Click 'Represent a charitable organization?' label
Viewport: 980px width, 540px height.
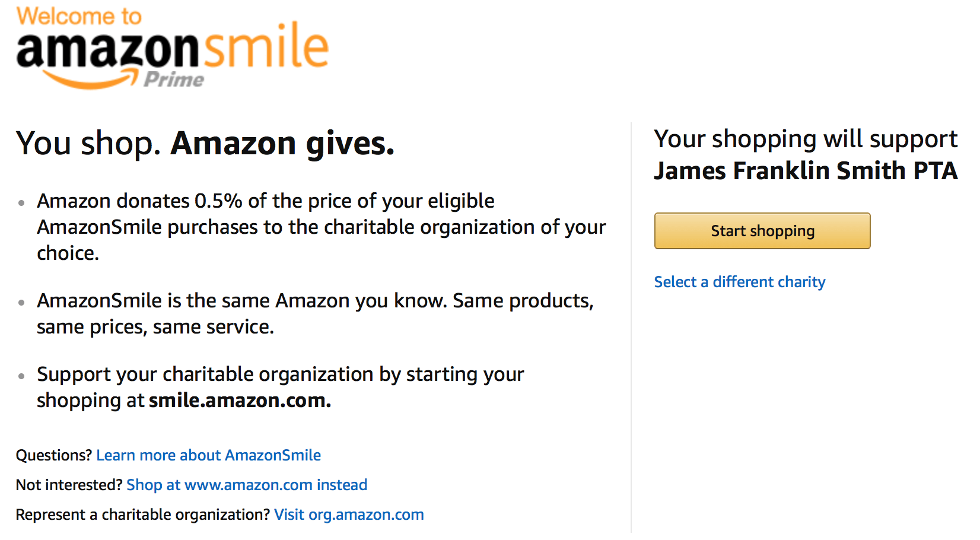pyautogui.click(x=143, y=514)
